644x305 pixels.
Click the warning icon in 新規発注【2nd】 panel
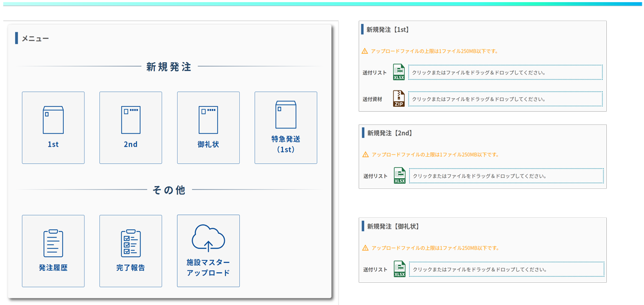[x=365, y=154]
